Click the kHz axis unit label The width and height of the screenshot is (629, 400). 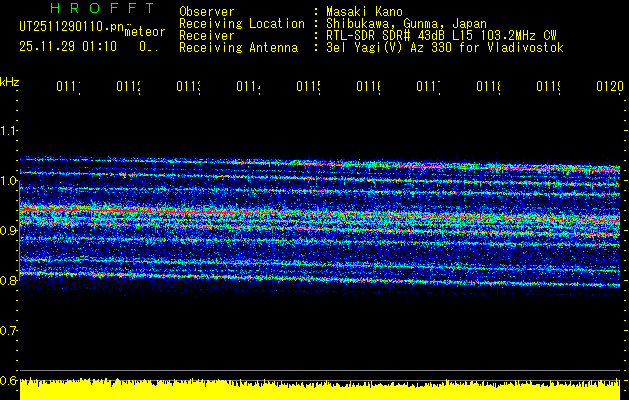10,80
